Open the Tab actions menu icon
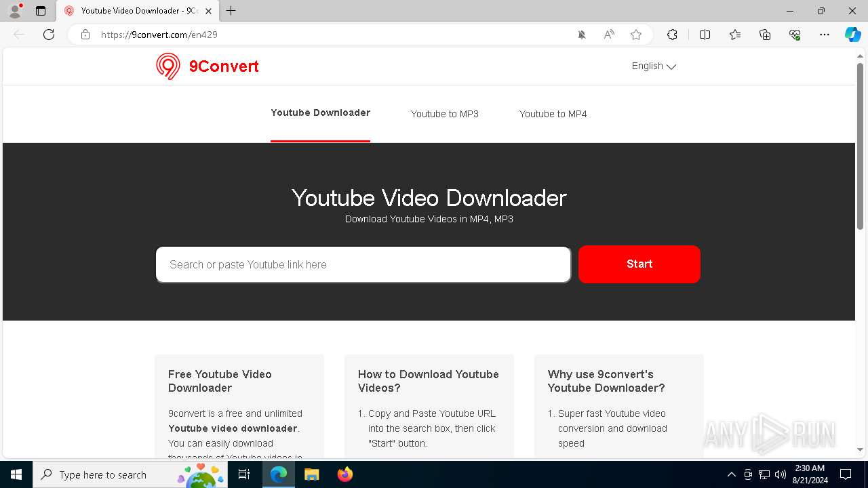Image resolution: width=868 pixels, height=488 pixels. tap(41, 11)
